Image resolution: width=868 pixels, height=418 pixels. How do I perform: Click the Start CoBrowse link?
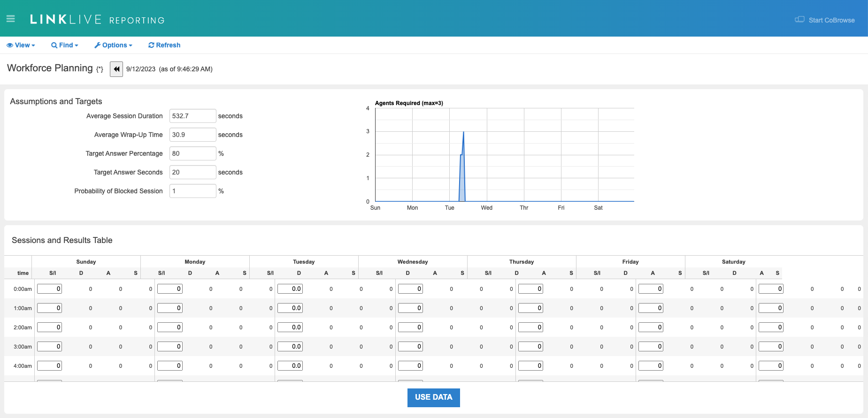click(831, 20)
